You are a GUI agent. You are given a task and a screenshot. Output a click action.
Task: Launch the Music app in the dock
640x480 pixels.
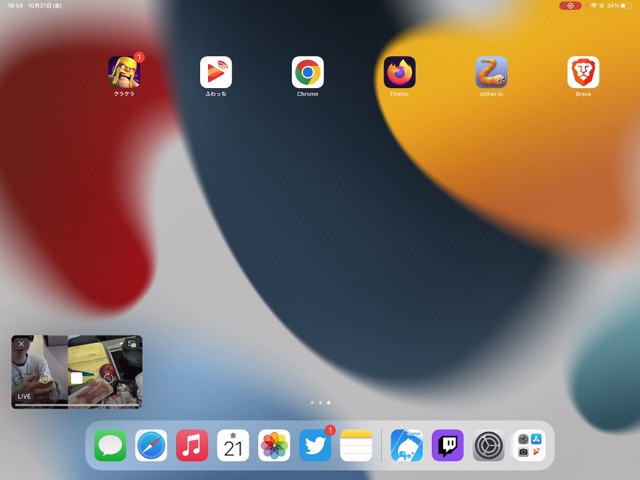coord(192,445)
